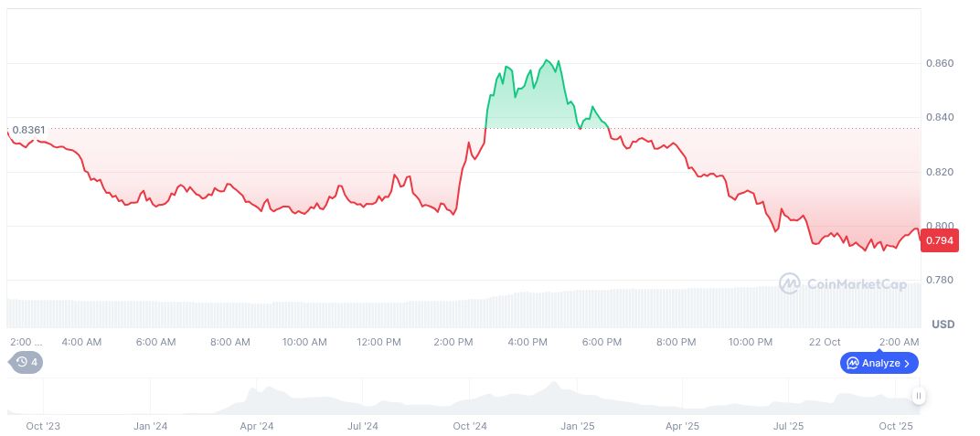The height and width of the screenshot is (436, 980).
Task: Click the 0.860 price axis label
Action: [x=942, y=63]
